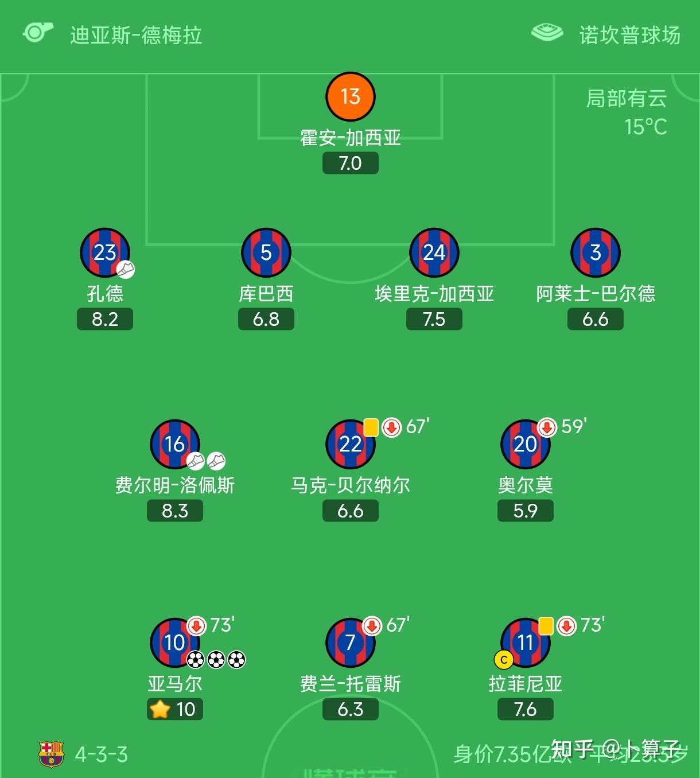Image resolution: width=700 pixels, height=778 pixels.
Task: Open referee 迪亚斯-德梅拉 details
Action: pyautogui.click(x=136, y=35)
